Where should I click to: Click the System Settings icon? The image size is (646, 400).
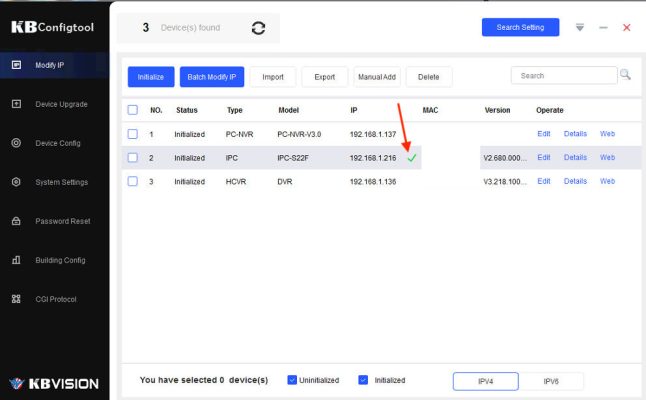point(16,182)
